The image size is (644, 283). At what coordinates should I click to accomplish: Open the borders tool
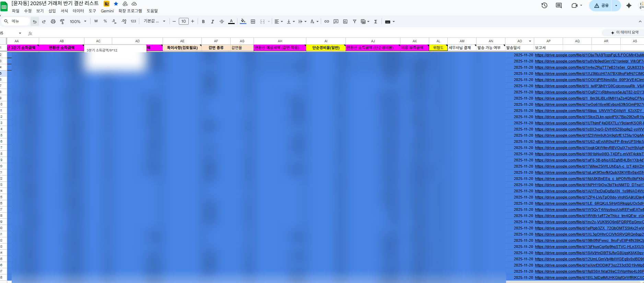[x=253, y=21]
